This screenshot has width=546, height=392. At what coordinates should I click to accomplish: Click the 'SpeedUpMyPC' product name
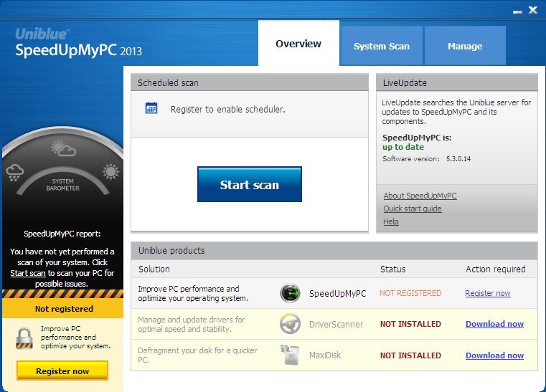pyautogui.click(x=337, y=294)
